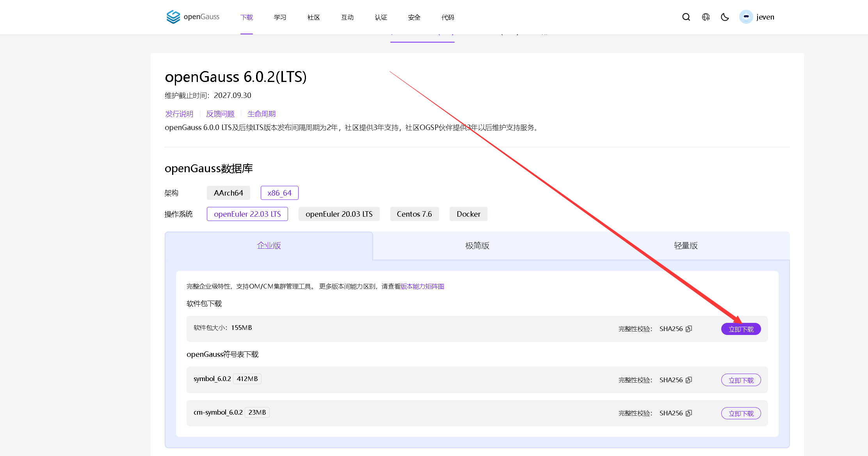Toggle dark mode with the moon icon
The image size is (868, 456).
point(725,17)
